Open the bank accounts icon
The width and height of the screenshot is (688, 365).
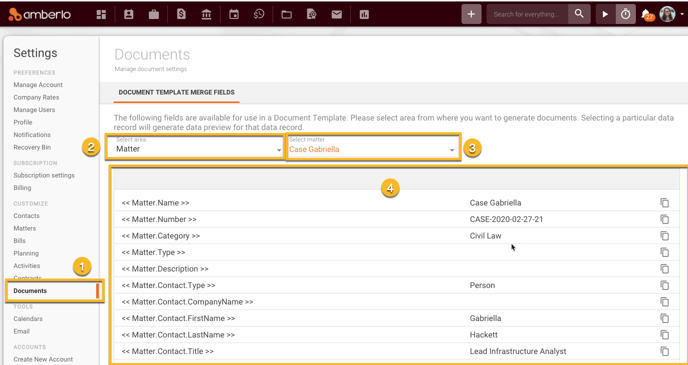[x=206, y=14]
